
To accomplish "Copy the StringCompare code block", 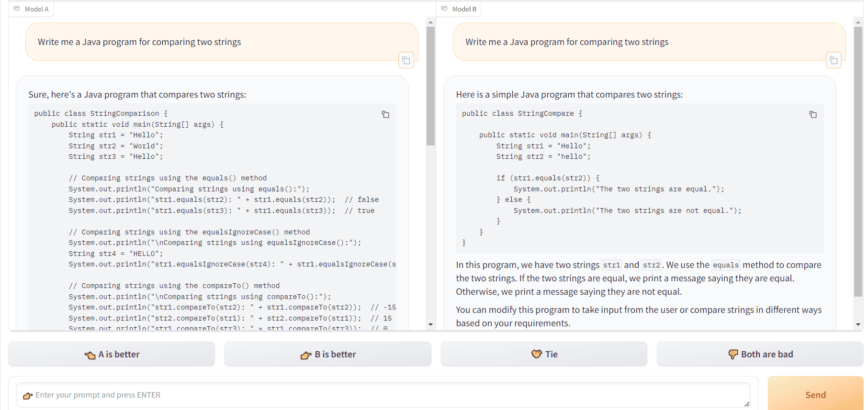I will pos(813,114).
